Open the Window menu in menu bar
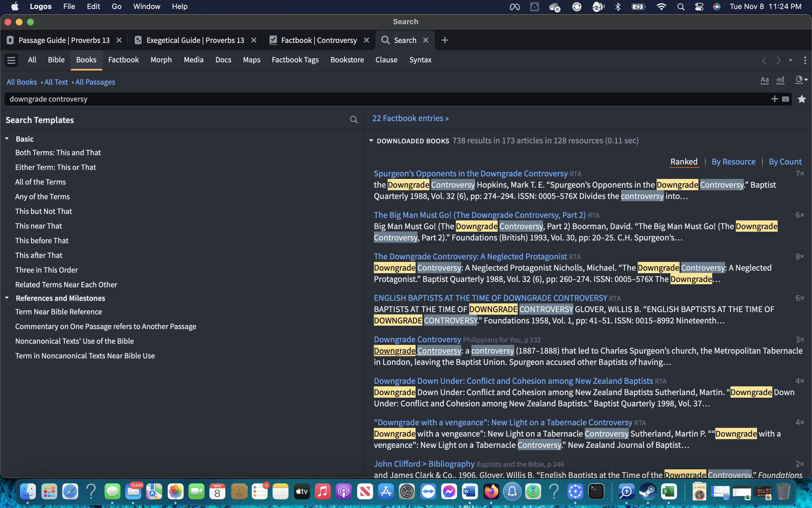The image size is (812, 508). (x=147, y=7)
